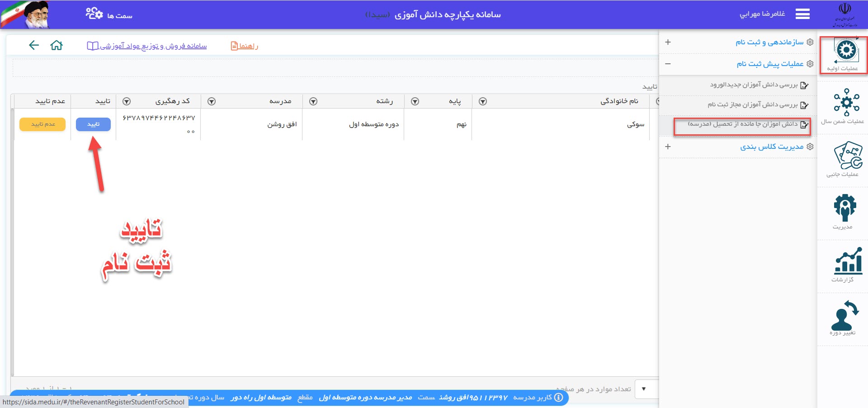Select the عملیات جانبی sidebar icon
The width and height of the screenshot is (868, 408).
point(847,156)
